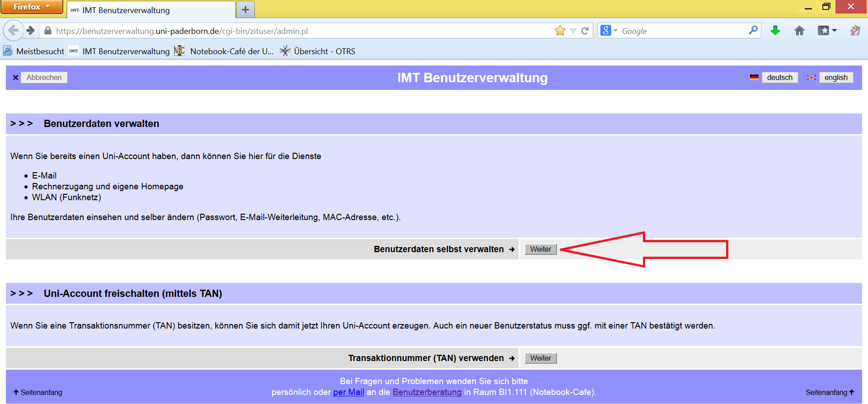Open IMT Benutzerverwaltung bookmark

tap(119, 51)
